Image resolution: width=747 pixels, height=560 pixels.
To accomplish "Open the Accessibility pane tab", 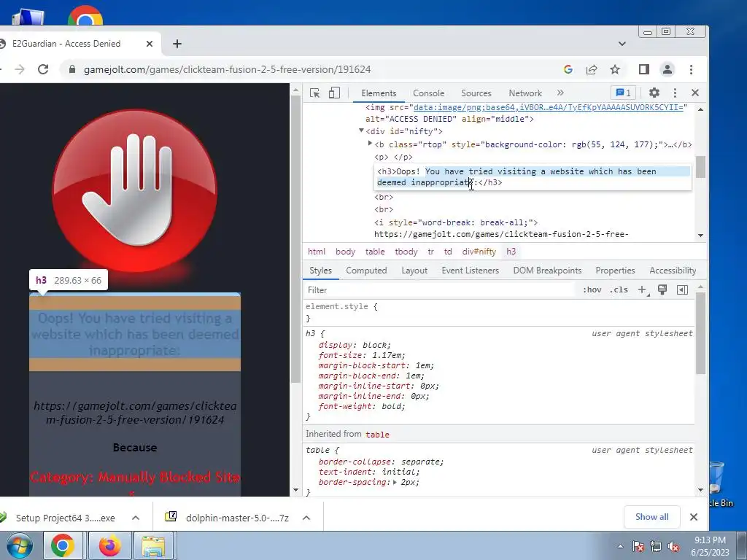I will [x=673, y=271].
